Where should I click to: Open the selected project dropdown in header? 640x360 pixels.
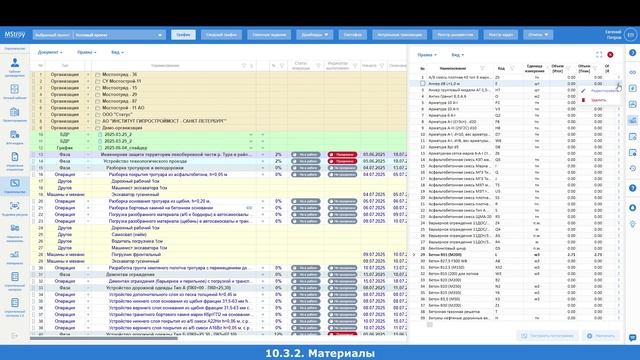98,35
